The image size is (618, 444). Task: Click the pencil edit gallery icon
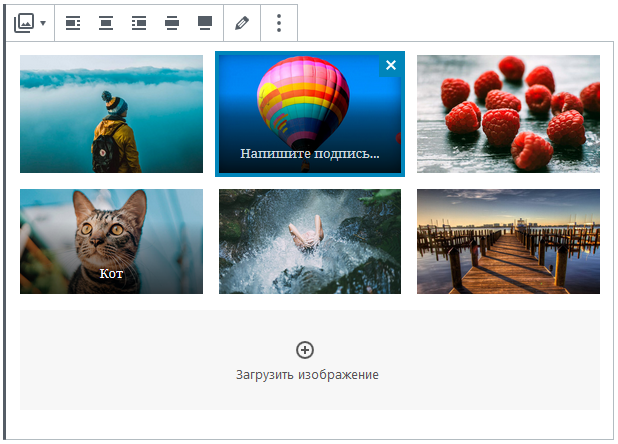(x=242, y=23)
